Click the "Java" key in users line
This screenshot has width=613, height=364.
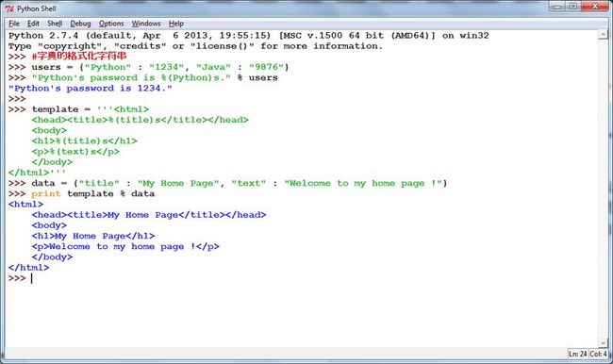coord(213,67)
